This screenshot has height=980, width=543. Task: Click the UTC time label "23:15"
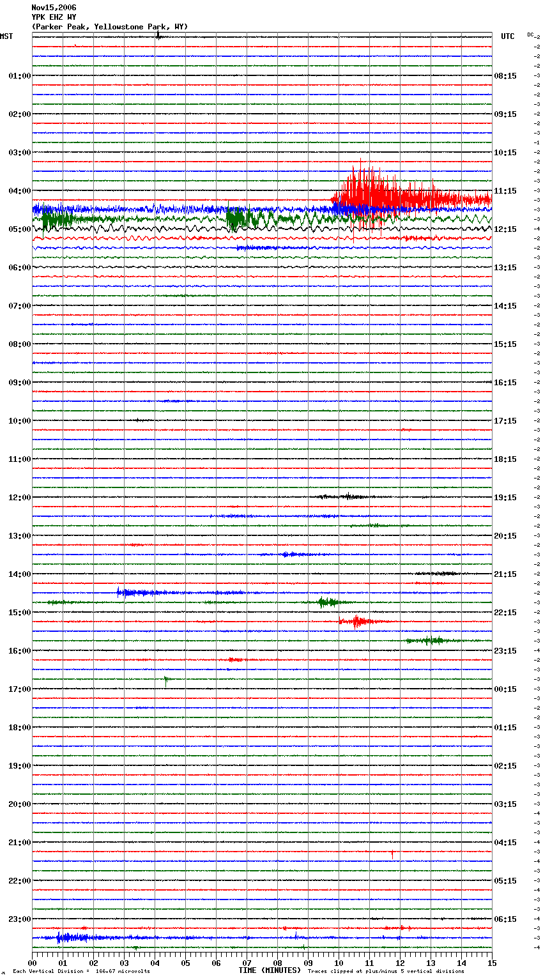tap(505, 651)
